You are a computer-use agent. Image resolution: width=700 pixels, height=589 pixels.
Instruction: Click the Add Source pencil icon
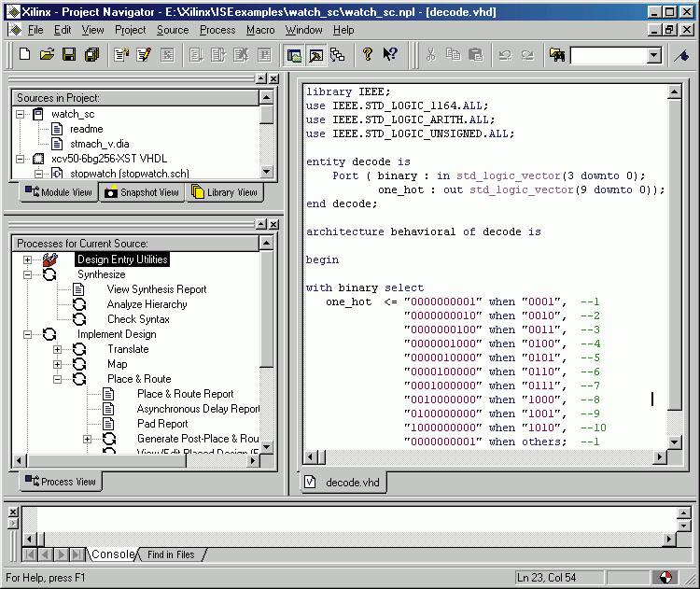coord(144,55)
